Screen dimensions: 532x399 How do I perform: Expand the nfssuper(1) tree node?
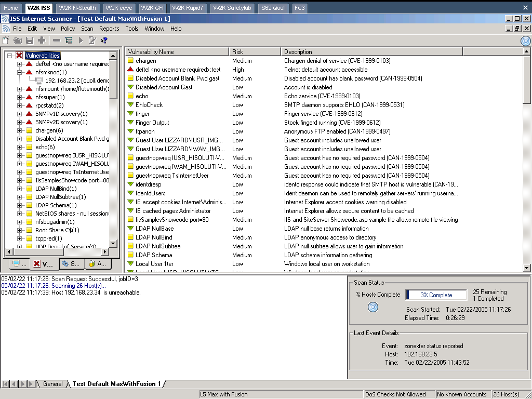19,97
